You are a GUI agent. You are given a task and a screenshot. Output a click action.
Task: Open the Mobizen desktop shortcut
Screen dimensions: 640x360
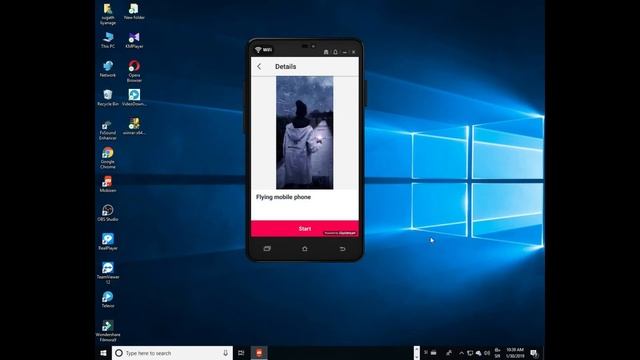[108, 184]
